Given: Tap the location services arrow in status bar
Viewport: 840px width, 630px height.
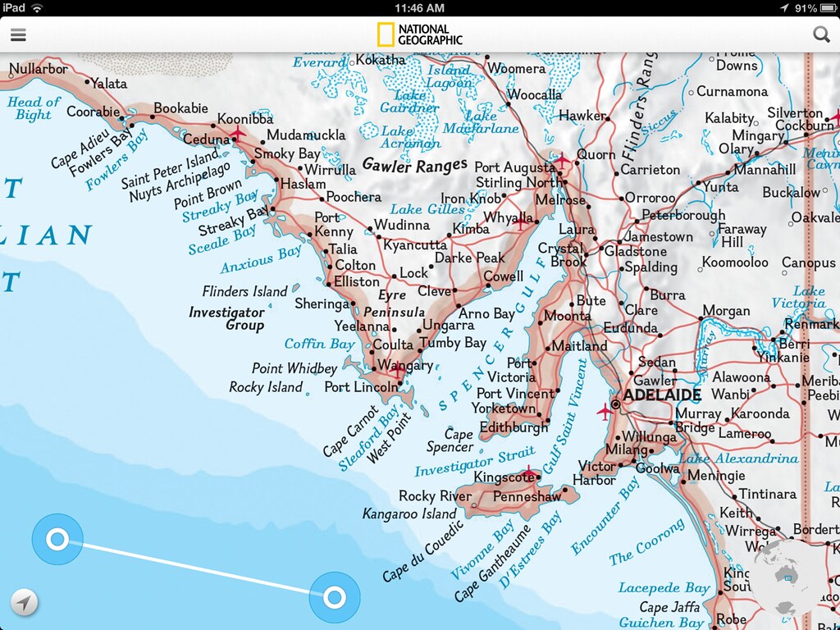Looking at the screenshot, I should coord(784,8).
